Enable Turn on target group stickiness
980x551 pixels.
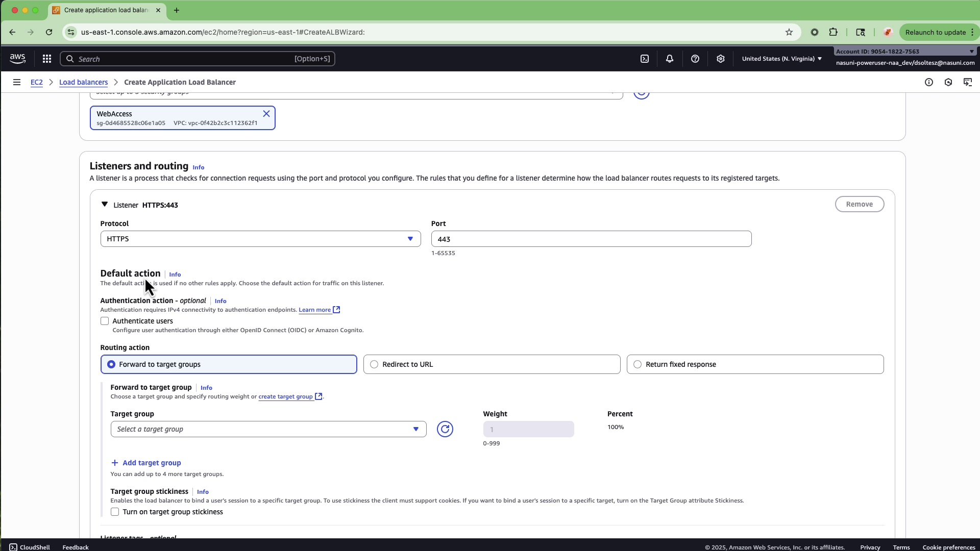[114, 512]
